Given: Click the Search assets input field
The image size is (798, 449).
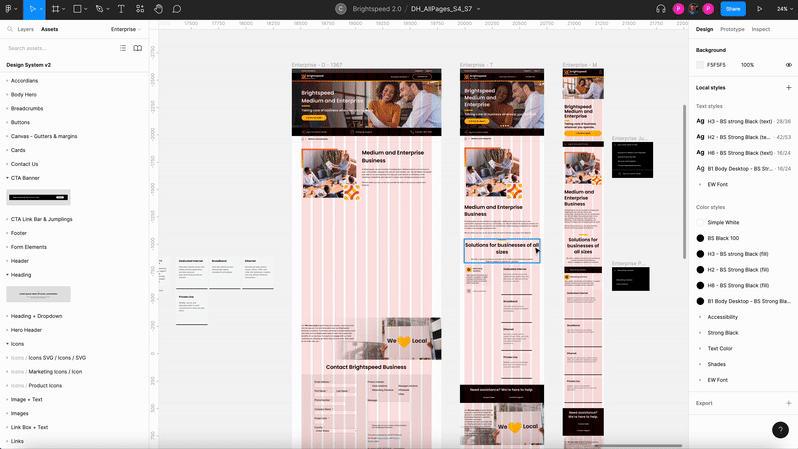Looking at the screenshot, I should (59, 48).
